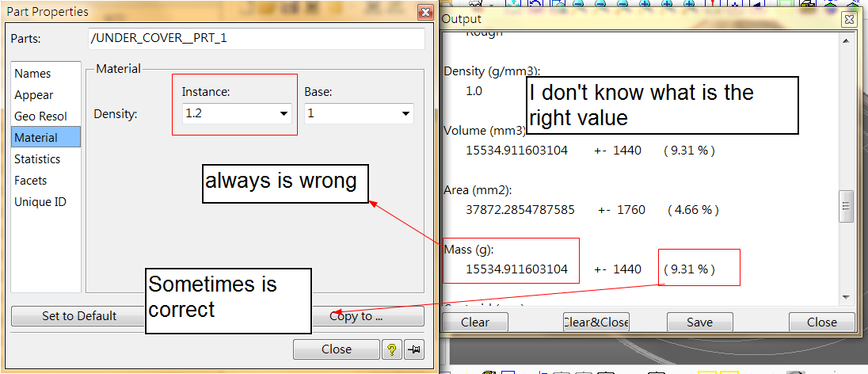Viewport: 868px width, 374px height.
Task: Click the '(4.66 %)' area percentage
Action: pos(693,210)
